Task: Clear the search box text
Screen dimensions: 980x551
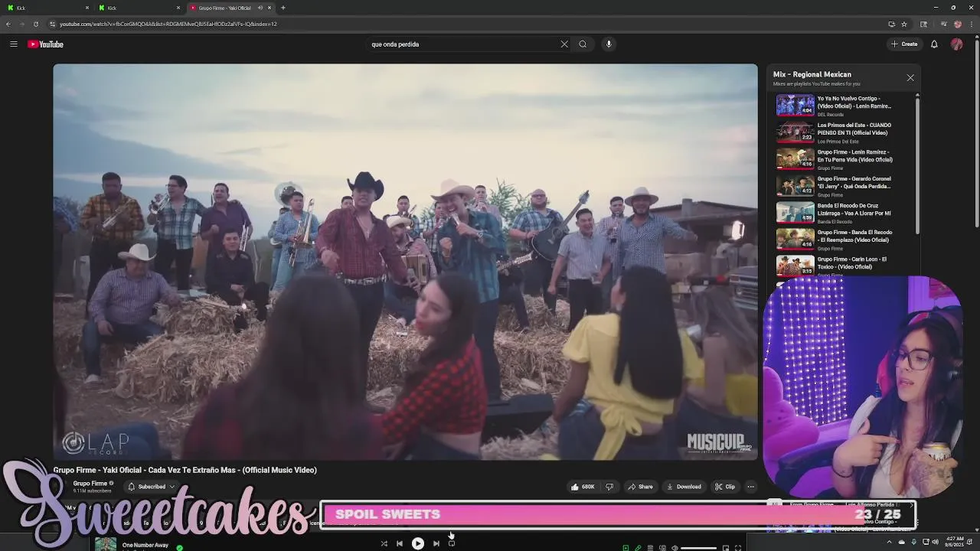Action: click(x=564, y=44)
